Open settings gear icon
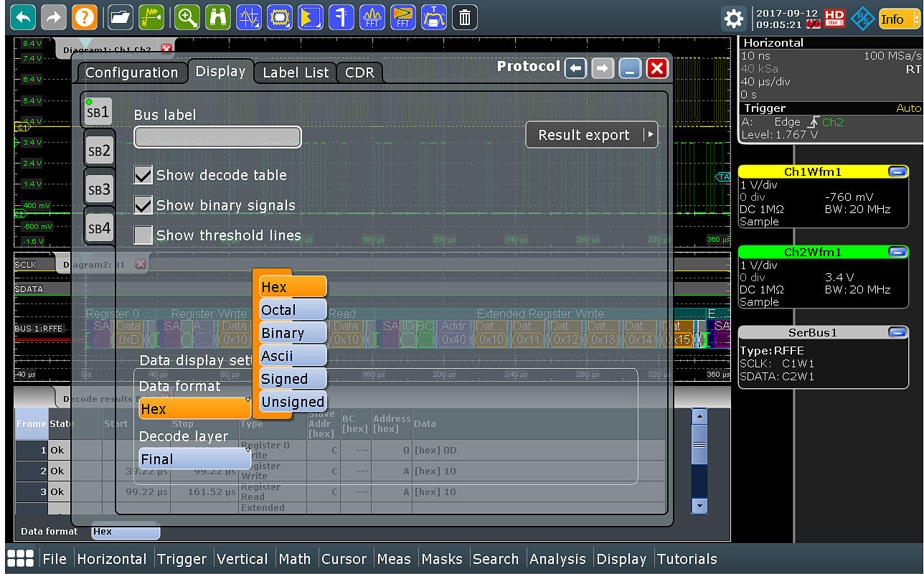Screen dimensions: 924x574 (732, 19)
